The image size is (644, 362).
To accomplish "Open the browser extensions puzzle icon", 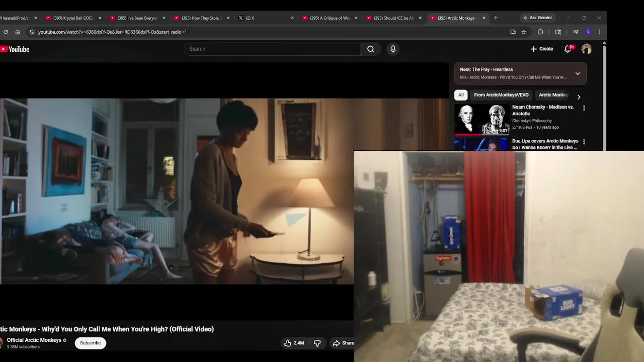I will (540, 32).
